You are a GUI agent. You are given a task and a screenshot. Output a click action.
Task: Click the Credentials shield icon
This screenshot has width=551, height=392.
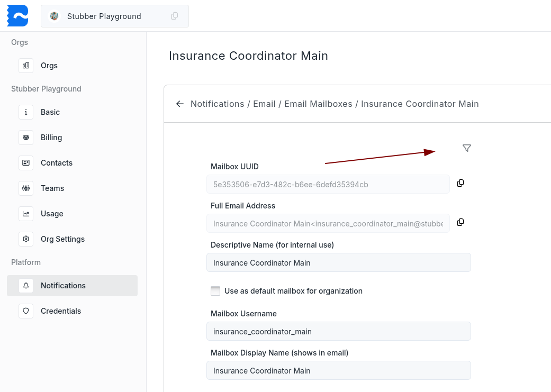pos(26,311)
